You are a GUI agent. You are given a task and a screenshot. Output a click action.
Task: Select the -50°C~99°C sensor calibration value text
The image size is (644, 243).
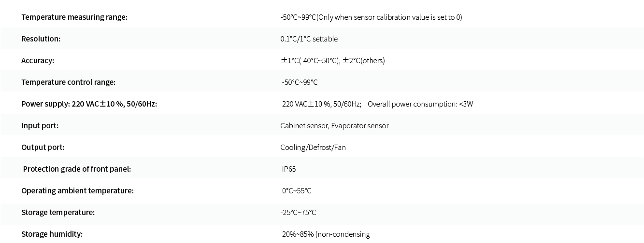click(371, 17)
